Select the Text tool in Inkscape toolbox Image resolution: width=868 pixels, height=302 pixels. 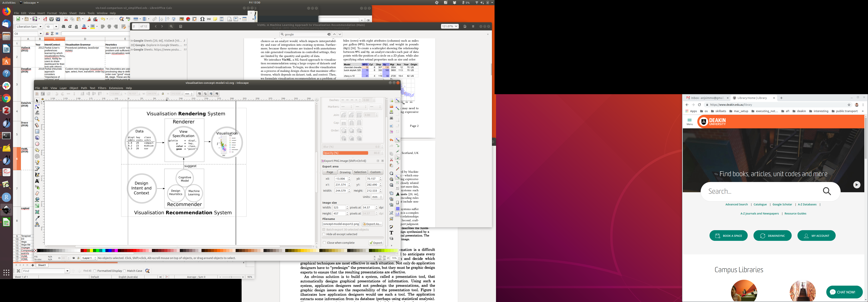tap(37, 181)
